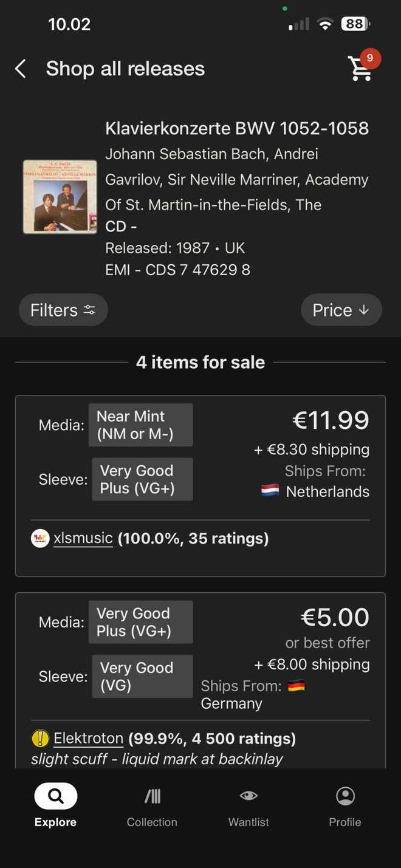
Task: Tap the Germany flag icon
Action: (x=296, y=686)
